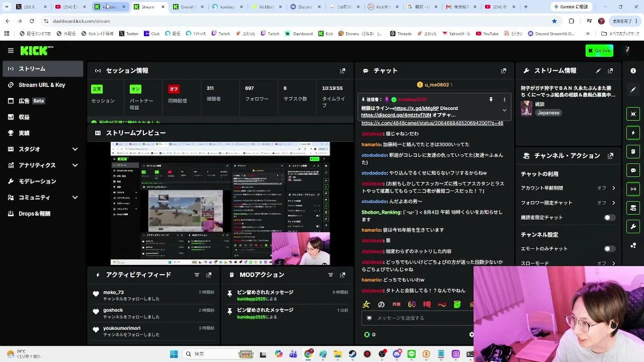
Task: Expand the モデレーション sidebar section
Action: click(42, 182)
